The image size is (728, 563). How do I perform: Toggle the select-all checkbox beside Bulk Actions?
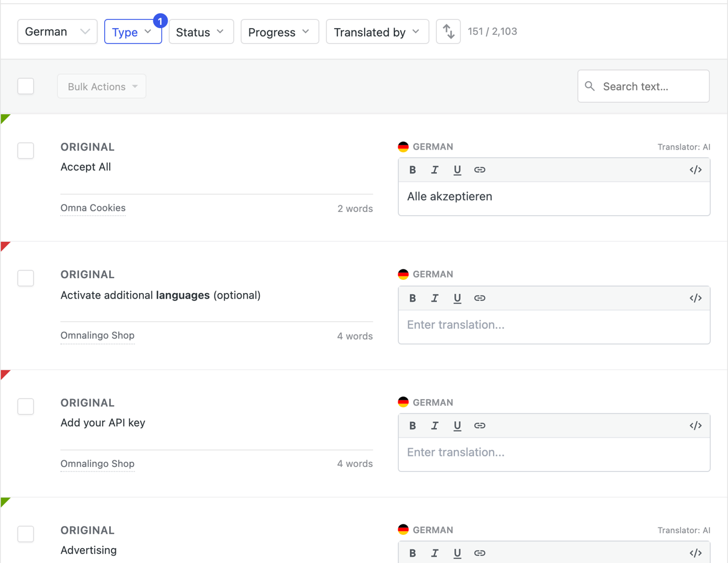pos(26,86)
